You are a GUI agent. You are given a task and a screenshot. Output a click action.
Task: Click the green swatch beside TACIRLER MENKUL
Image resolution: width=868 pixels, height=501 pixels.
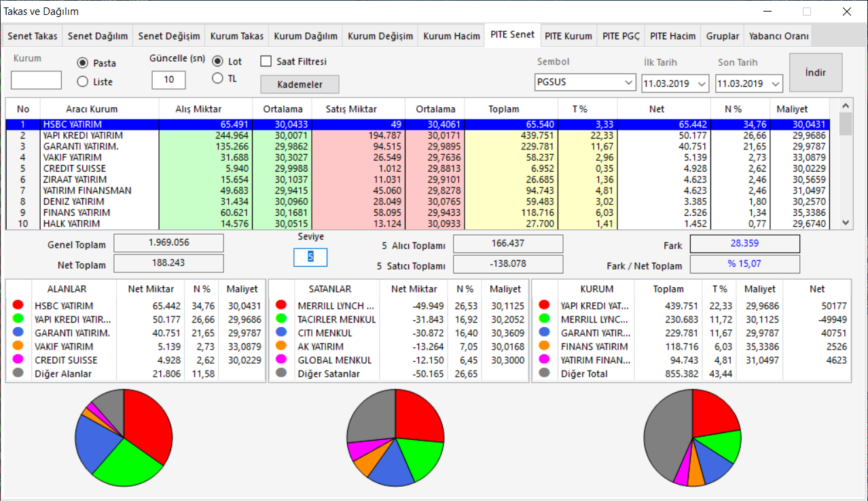[x=281, y=319]
